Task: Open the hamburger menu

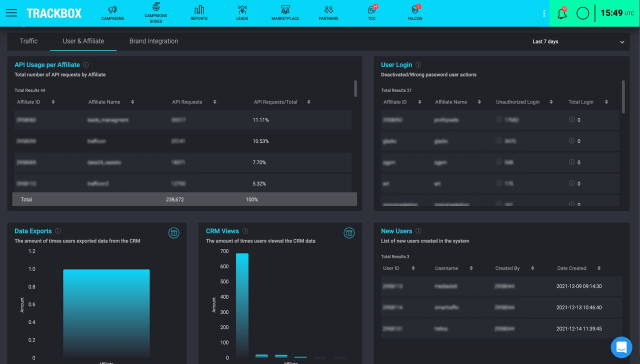Action: (x=11, y=13)
